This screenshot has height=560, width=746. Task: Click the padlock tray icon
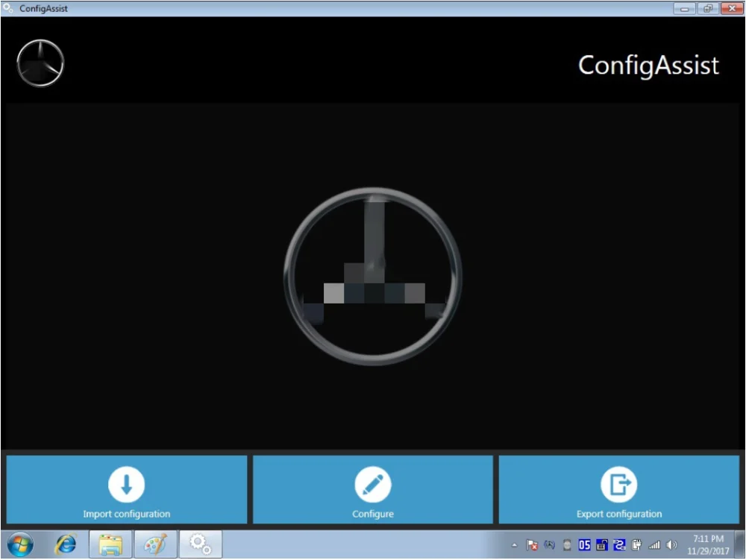point(602,545)
